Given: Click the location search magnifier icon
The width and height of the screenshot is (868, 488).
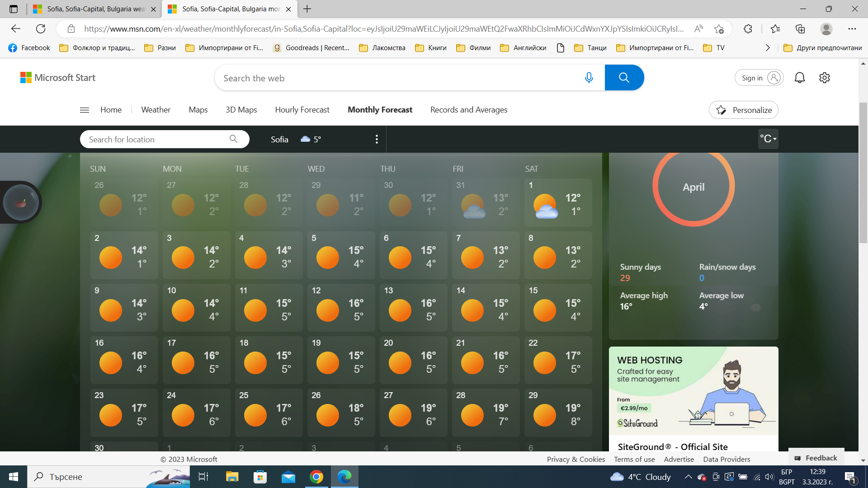Looking at the screenshot, I should pyautogui.click(x=233, y=139).
